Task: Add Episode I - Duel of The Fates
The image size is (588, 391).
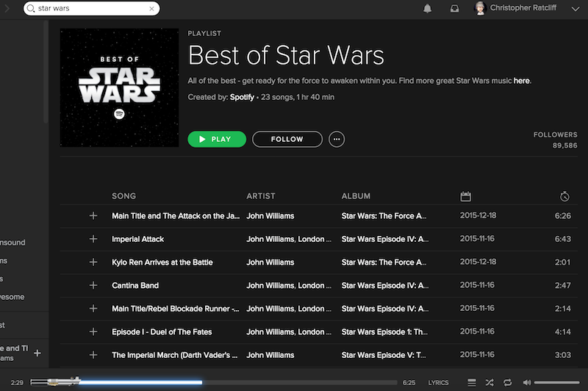Action: click(x=93, y=331)
